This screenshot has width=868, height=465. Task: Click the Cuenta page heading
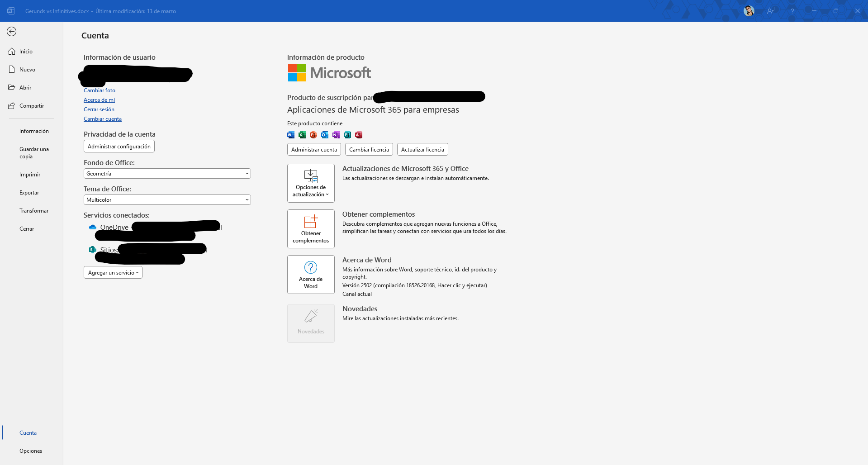point(95,36)
